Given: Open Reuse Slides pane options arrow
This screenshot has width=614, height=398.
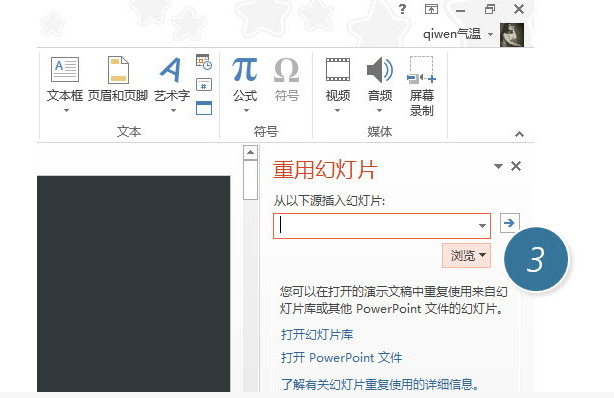Looking at the screenshot, I should pos(498,166).
